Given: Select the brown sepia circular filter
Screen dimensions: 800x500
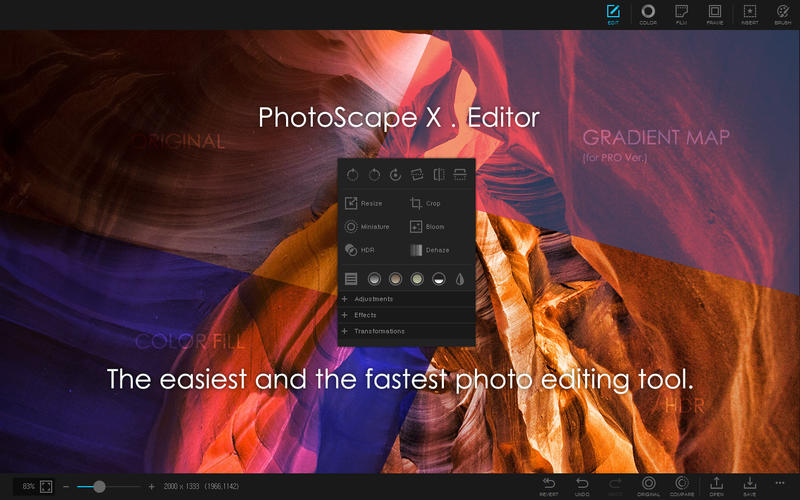Looking at the screenshot, I should tap(395, 279).
